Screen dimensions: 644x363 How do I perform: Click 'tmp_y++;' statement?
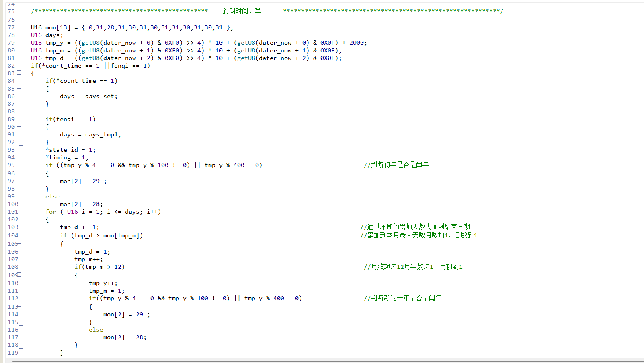click(x=103, y=283)
